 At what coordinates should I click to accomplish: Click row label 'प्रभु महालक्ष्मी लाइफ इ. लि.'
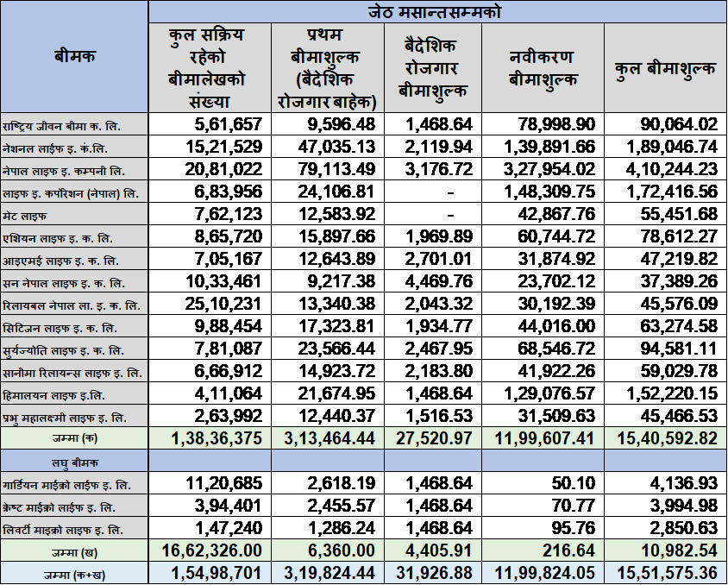[64, 418]
